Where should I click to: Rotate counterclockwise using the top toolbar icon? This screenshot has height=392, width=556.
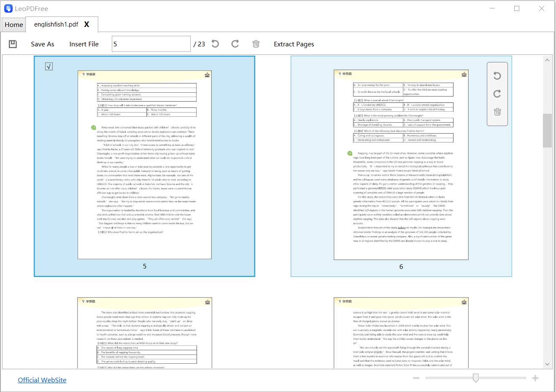pos(215,44)
